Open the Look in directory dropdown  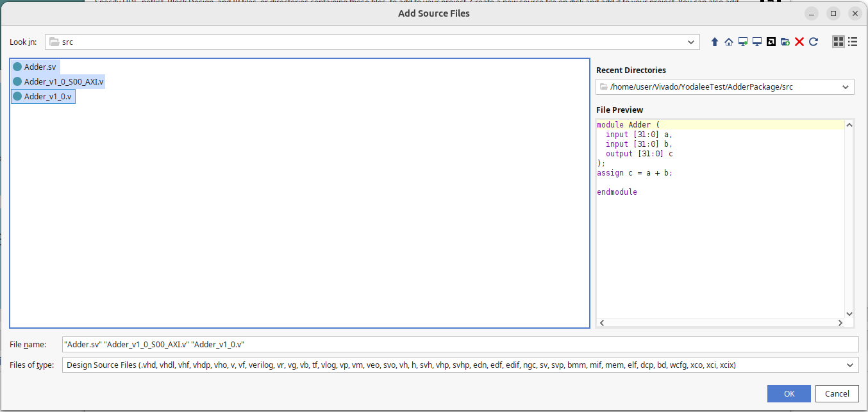point(692,42)
